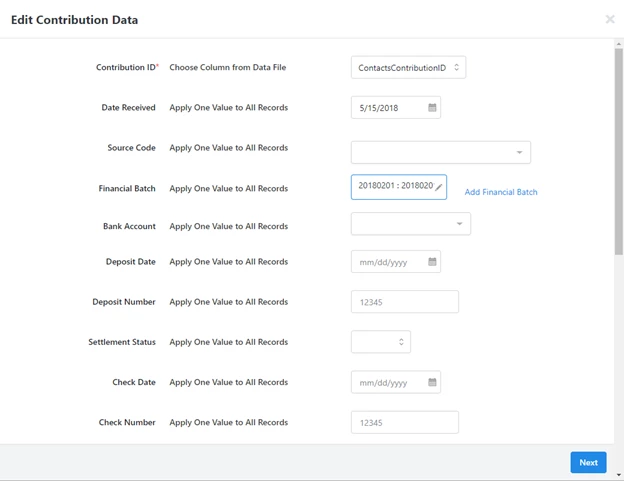Focus the Check Number input field
The image size is (624, 481).
coord(405,422)
